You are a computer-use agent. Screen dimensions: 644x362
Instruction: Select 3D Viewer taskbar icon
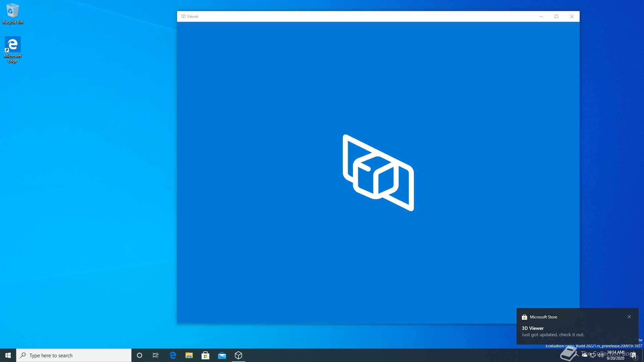click(238, 355)
